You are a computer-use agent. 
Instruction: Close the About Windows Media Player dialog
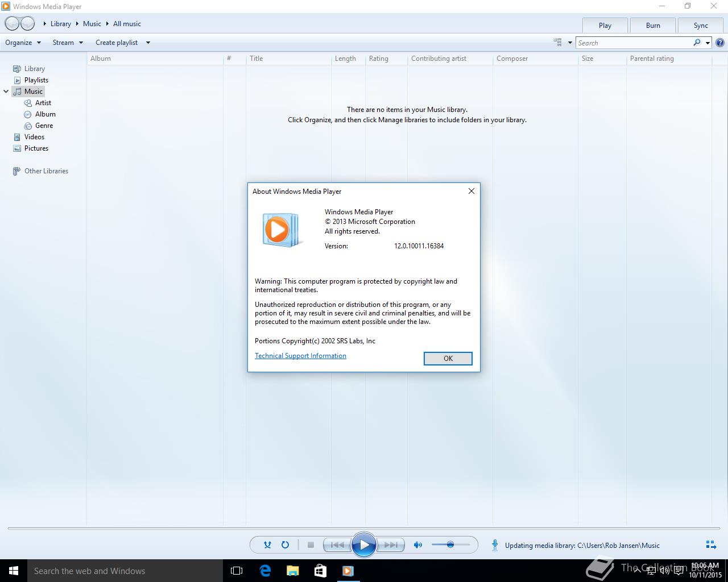pyautogui.click(x=471, y=191)
